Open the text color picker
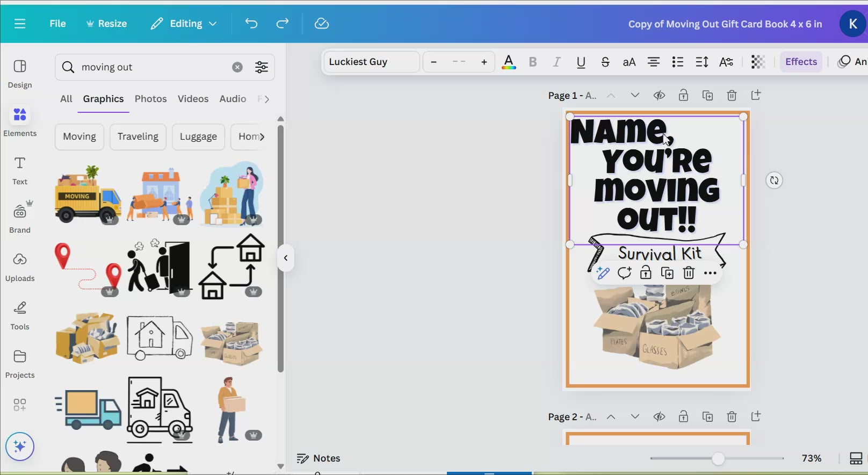Image resolution: width=868 pixels, height=475 pixels. tap(509, 62)
